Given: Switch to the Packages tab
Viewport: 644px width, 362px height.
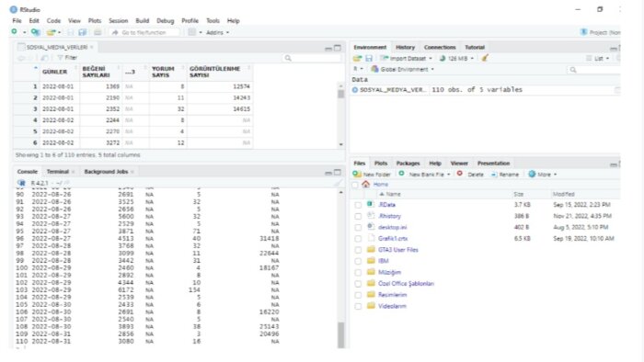Looking at the screenshot, I should [408, 164].
